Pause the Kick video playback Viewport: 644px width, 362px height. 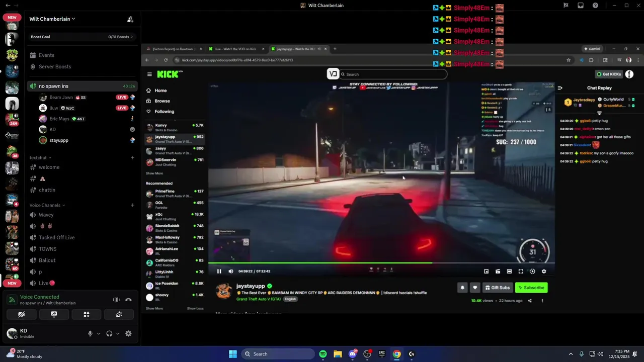pos(219,271)
